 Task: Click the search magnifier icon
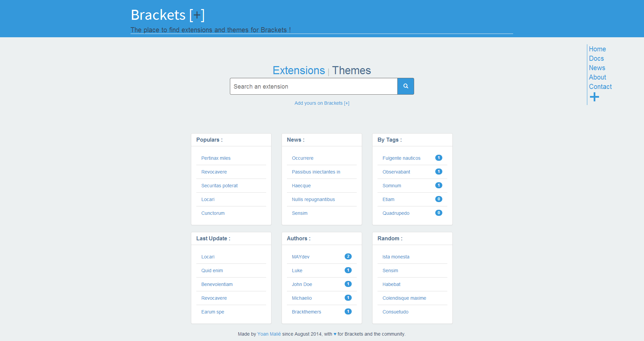click(405, 86)
